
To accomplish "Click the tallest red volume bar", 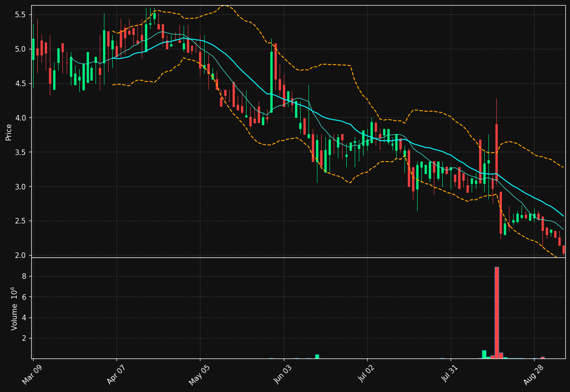I will coord(497,313).
